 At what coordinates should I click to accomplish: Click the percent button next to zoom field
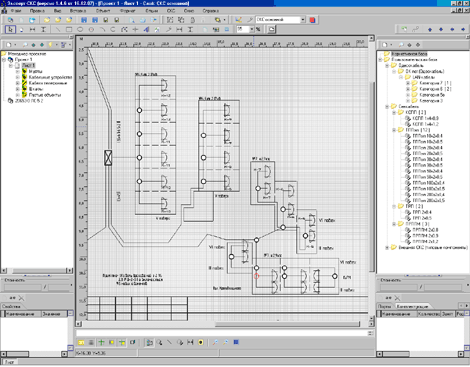258,29
